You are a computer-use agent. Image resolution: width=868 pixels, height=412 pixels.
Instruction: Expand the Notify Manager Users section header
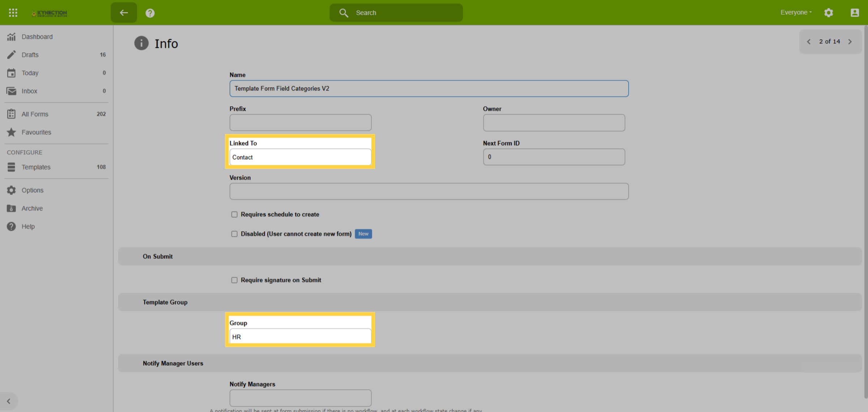(x=490, y=363)
